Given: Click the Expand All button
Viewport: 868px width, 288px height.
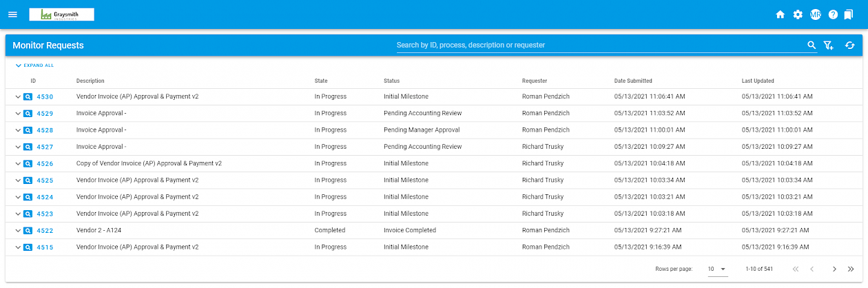Looking at the screenshot, I should tap(34, 65).
